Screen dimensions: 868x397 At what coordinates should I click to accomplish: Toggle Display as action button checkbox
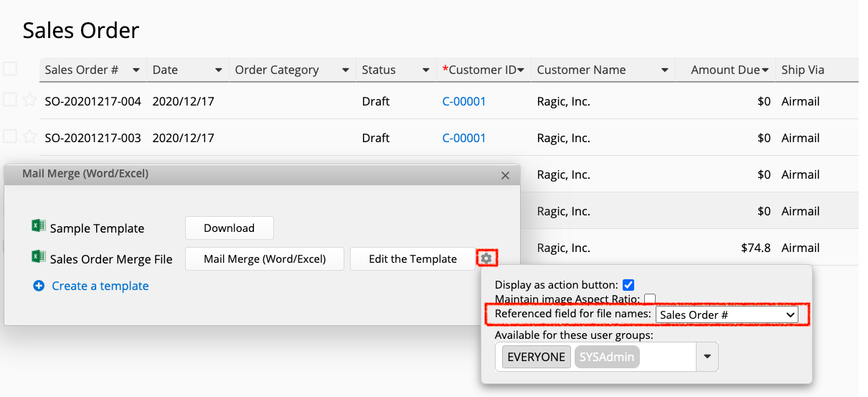[628, 284]
